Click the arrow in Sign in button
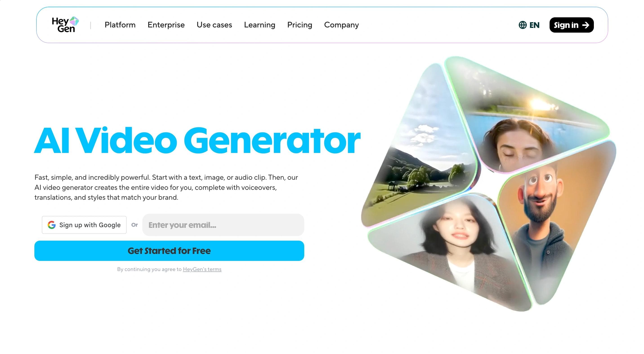 (586, 25)
